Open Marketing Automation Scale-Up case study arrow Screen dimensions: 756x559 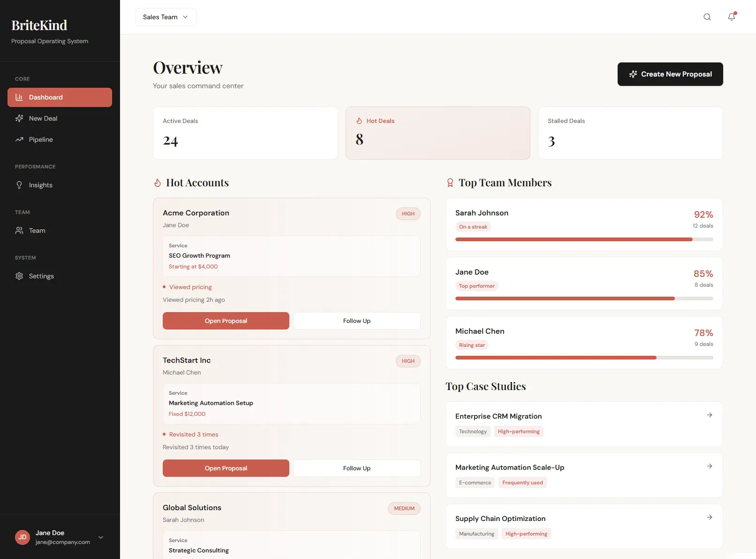[x=710, y=466]
